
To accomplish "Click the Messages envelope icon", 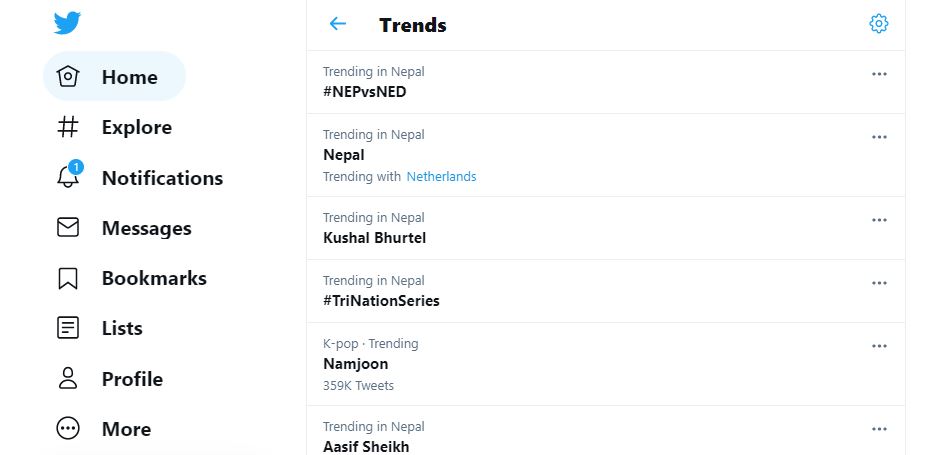I will click(x=68, y=228).
